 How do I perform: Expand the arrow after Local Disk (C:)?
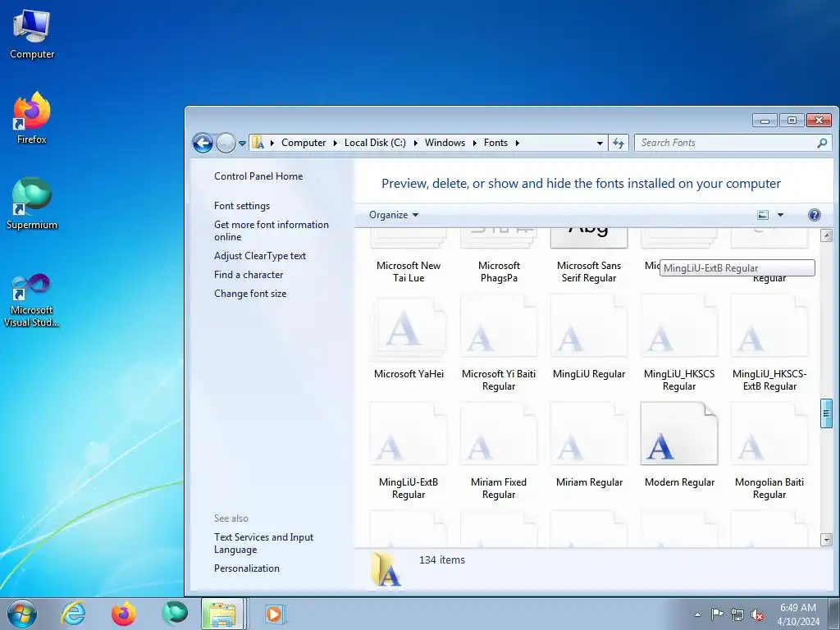point(415,143)
